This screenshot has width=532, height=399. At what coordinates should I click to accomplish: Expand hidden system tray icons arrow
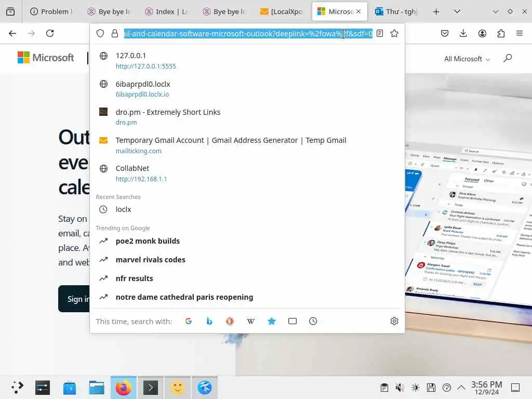[461, 388]
